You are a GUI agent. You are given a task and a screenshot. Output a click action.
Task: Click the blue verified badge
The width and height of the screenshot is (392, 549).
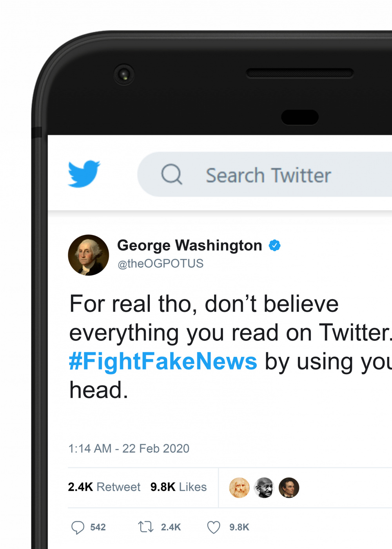pyautogui.click(x=274, y=245)
